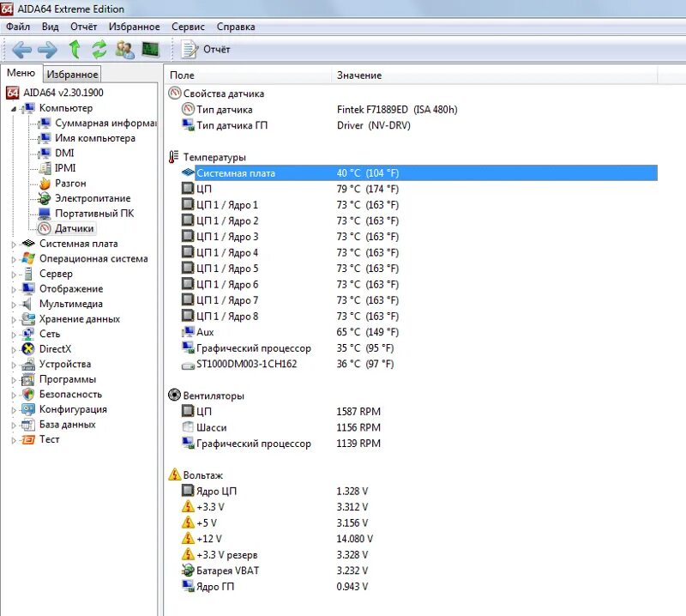Open the Отчёт menu in menu bar
Image resolution: width=686 pixels, height=616 pixels.
pos(83,27)
